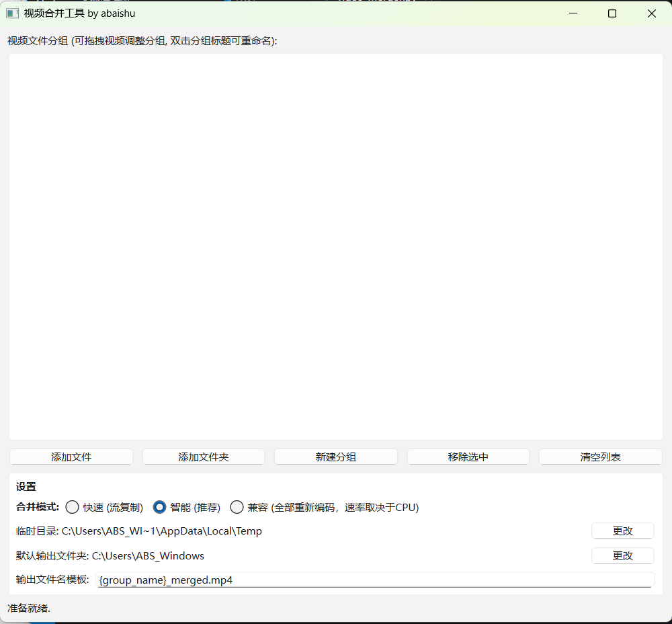
Task: Click 移除选中 to remove selection
Action: [468, 457]
